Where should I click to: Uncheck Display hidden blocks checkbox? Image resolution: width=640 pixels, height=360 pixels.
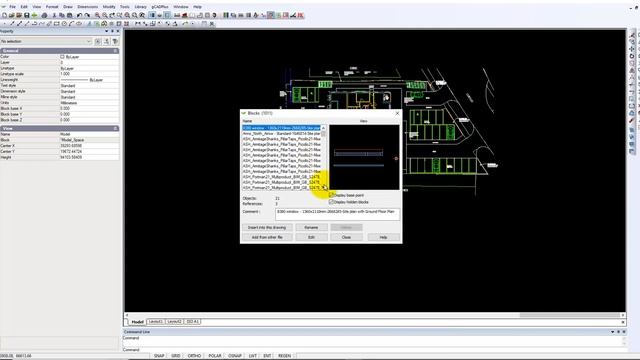click(x=331, y=202)
